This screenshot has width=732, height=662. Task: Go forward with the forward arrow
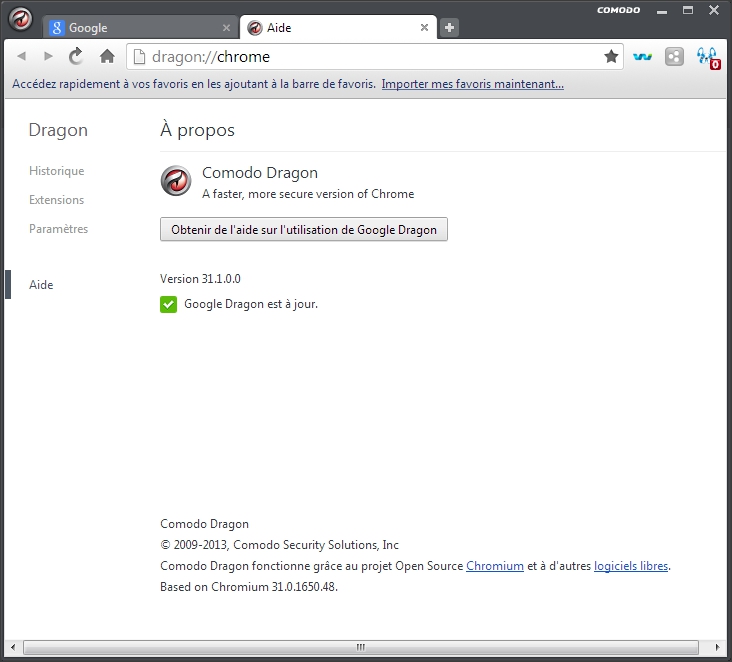pos(48,56)
